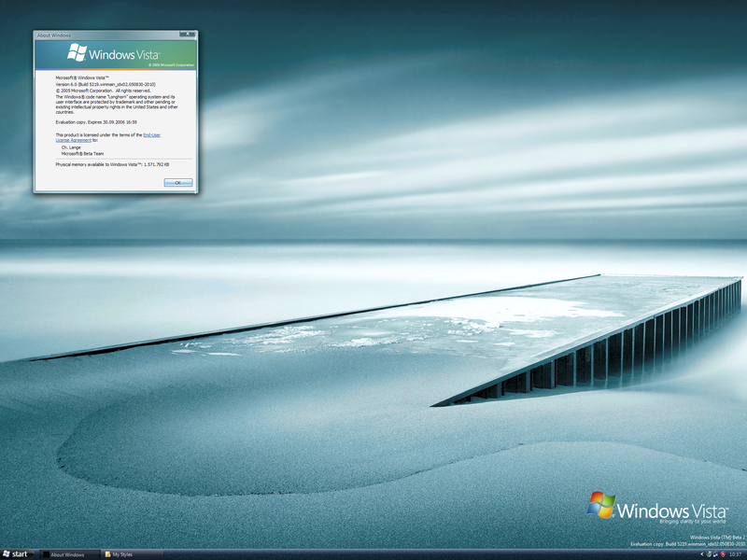This screenshot has width=747, height=560.
Task: Click the About Windows taskbar button
Action: [x=67, y=554]
